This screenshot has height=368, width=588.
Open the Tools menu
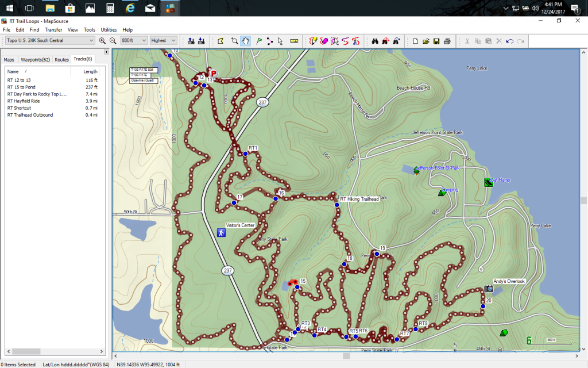(x=89, y=30)
